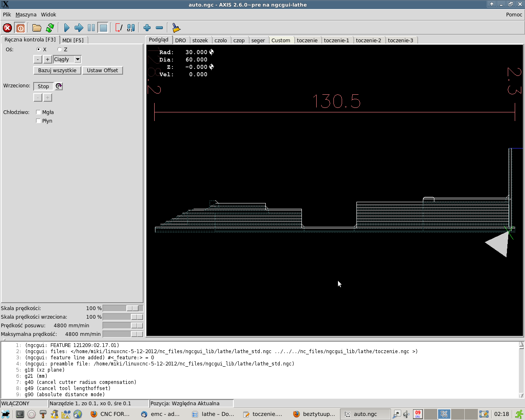
Task: Open the Plik menu
Action: (7, 14)
